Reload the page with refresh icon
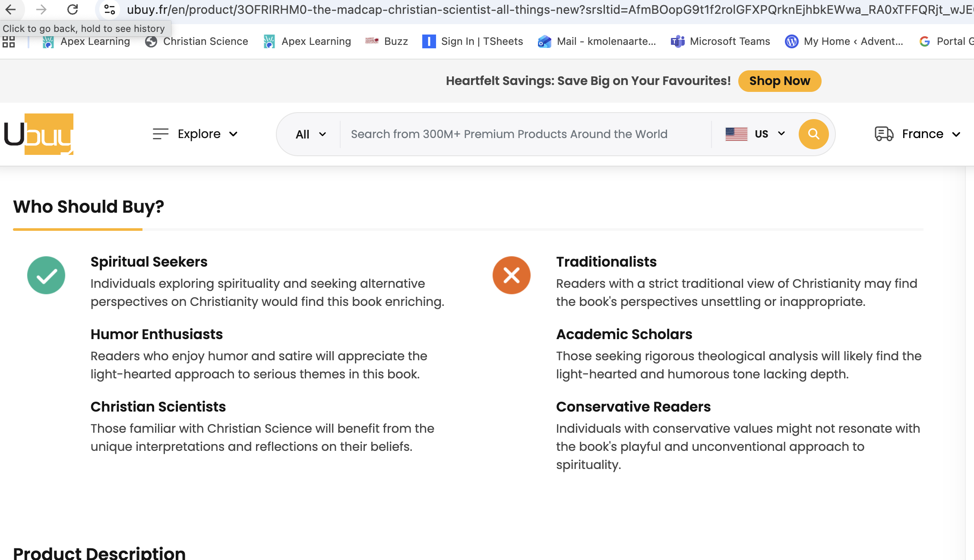 coord(73,9)
